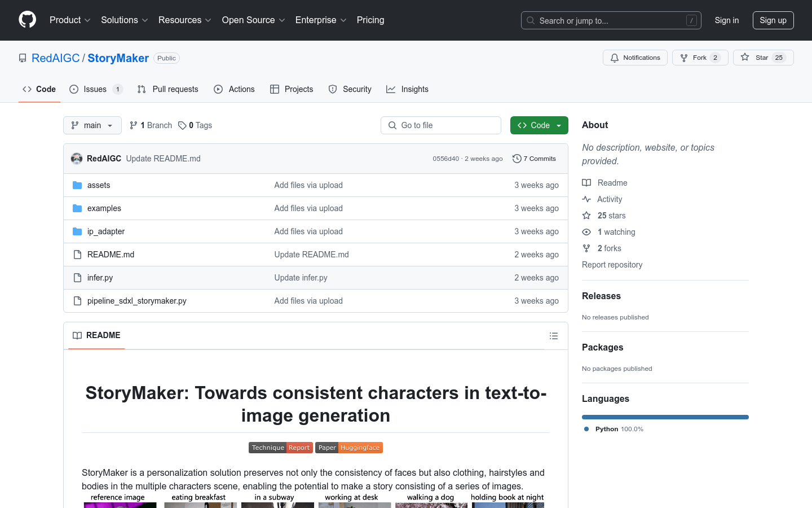Switch to the Pull requests tab
The image size is (812, 508).
(168, 89)
